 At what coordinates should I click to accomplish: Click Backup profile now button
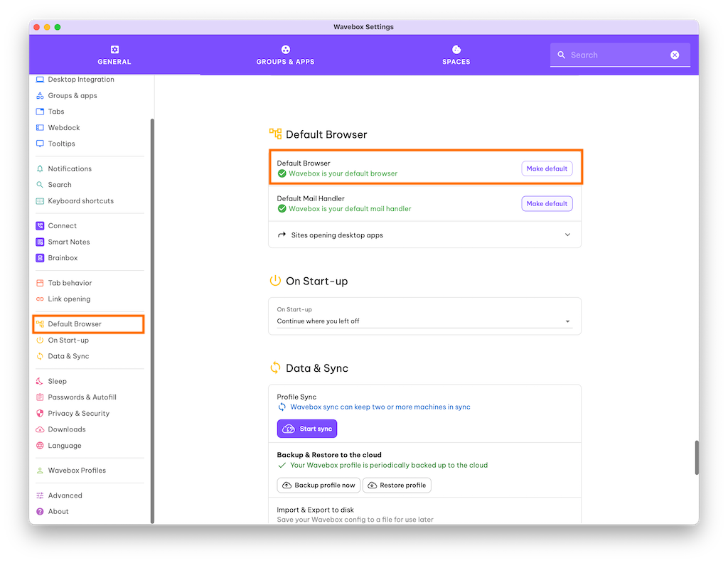pos(318,485)
